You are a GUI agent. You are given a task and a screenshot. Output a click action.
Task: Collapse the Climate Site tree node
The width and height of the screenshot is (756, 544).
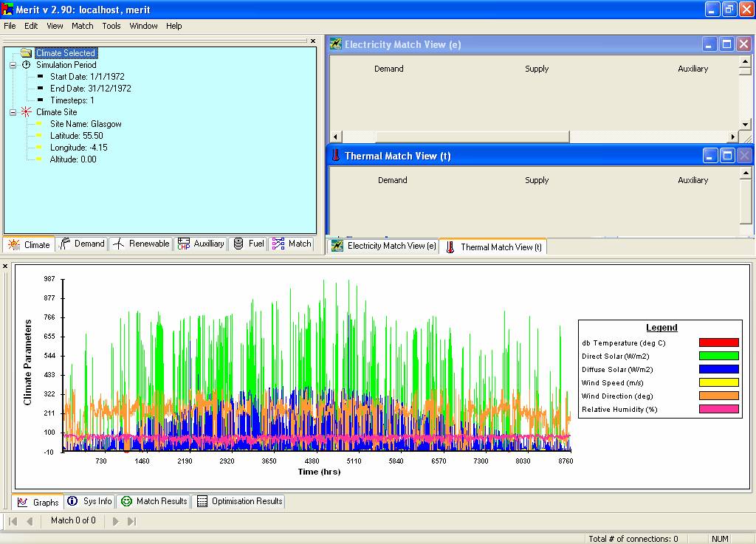pyautogui.click(x=13, y=112)
